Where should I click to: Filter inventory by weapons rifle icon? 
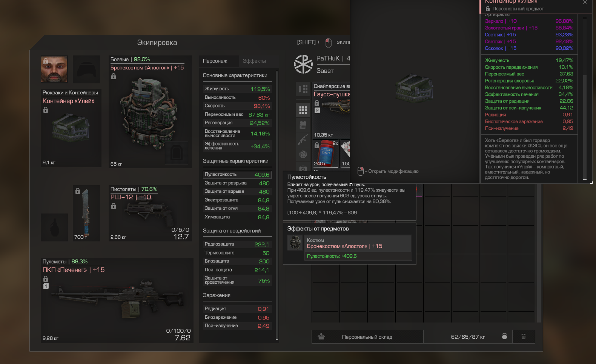[x=303, y=140]
